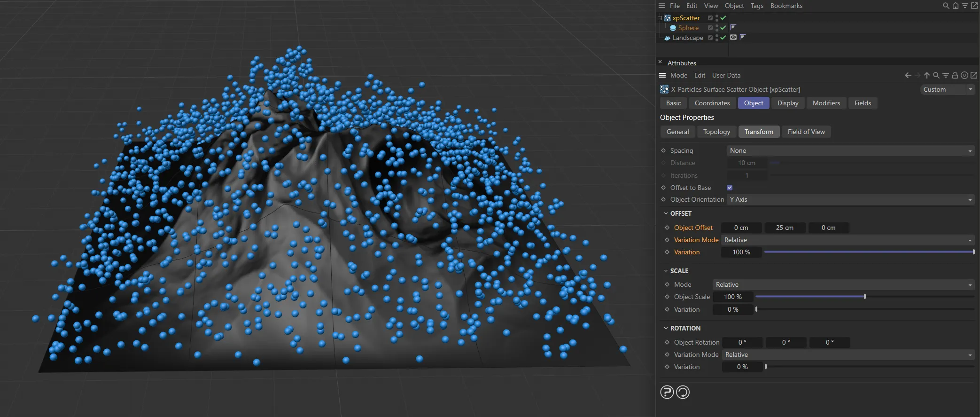Go back in Attributes history
The width and height of the screenshot is (980, 417).
point(908,75)
